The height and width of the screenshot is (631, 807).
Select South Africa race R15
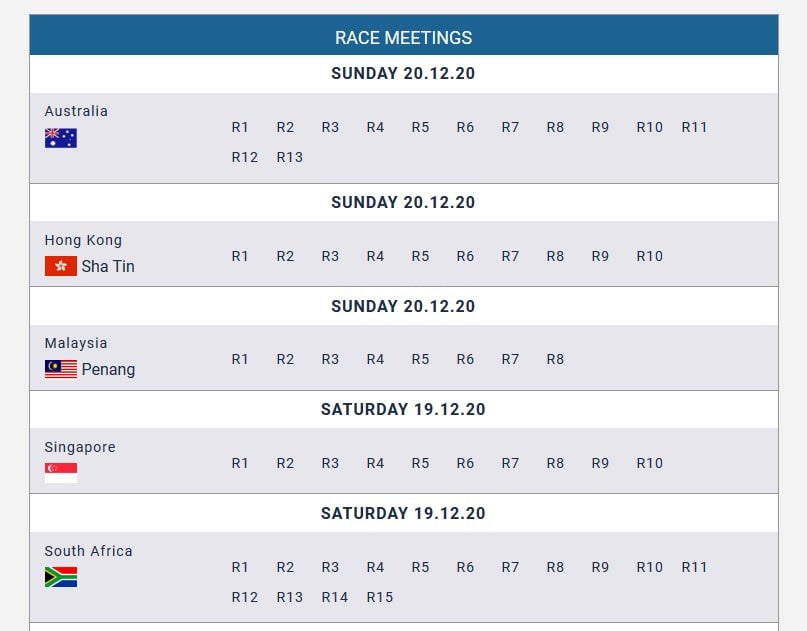point(379,597)
